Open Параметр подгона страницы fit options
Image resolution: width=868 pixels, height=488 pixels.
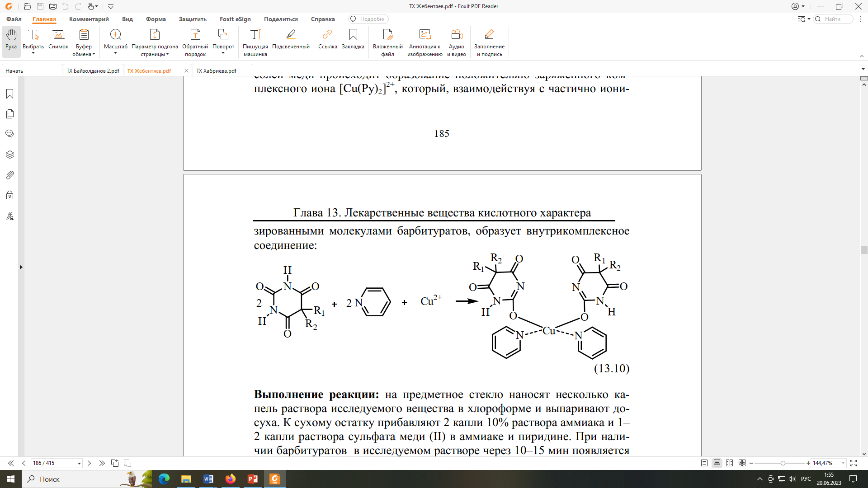coord(155,42)
